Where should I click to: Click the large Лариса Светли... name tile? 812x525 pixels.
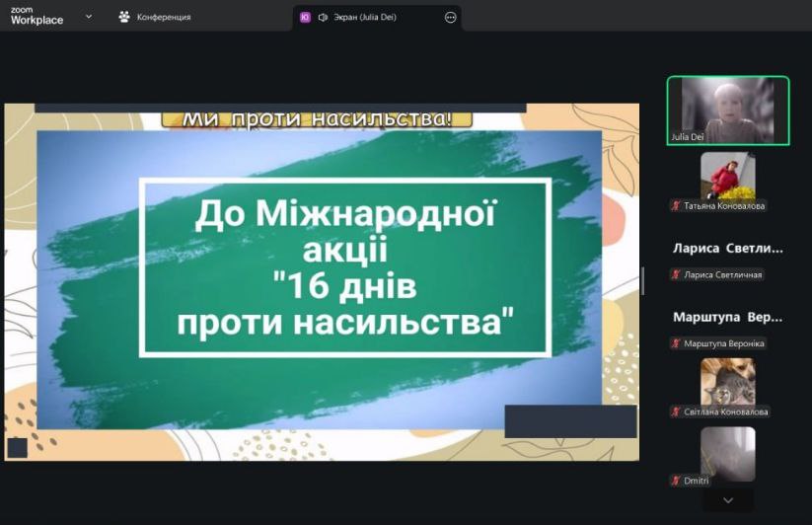[728, 249]
